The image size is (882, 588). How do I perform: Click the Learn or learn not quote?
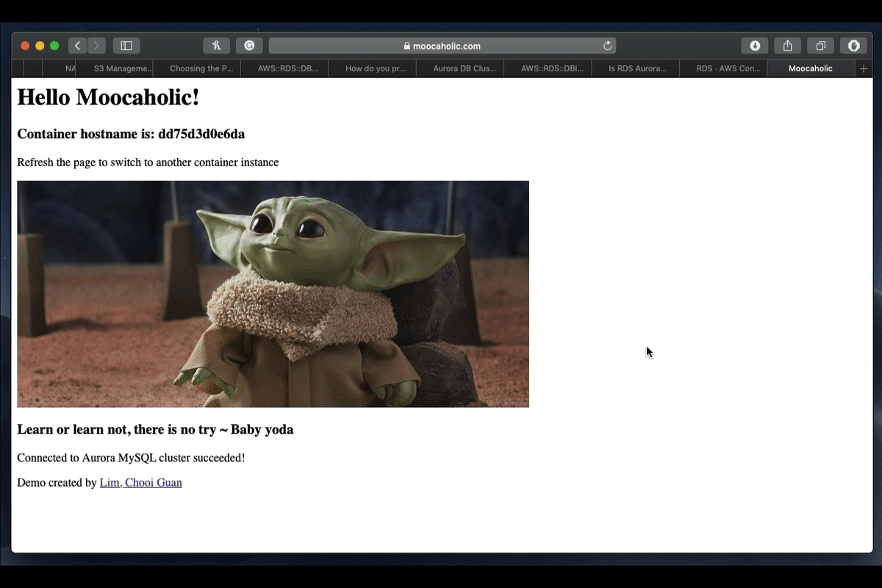155,429
